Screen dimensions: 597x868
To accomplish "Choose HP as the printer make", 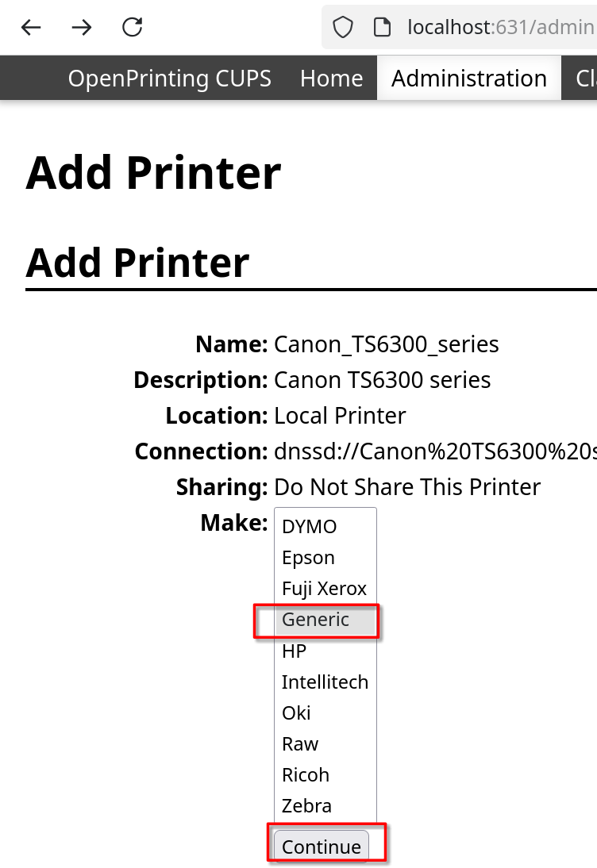I will tap(295, 651).
